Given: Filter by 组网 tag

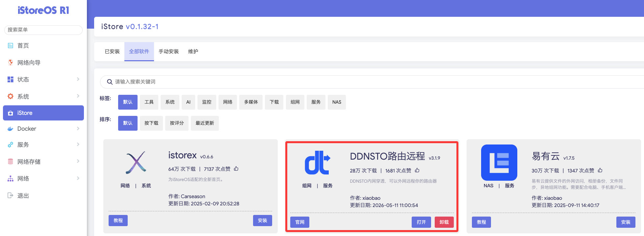Looking at the screenshot, I should tap(295, 102).
